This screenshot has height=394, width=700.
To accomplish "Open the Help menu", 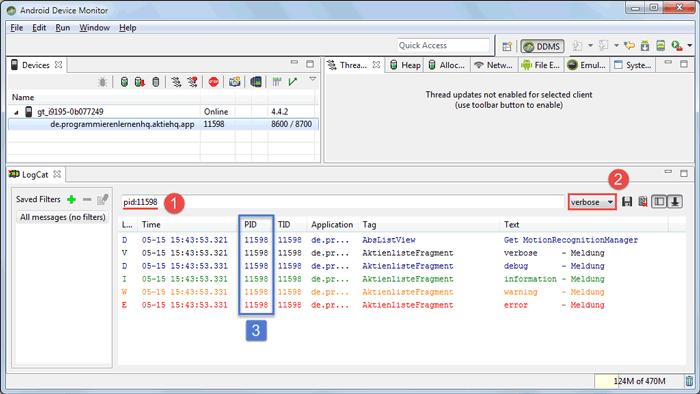I will pos(127,28).
